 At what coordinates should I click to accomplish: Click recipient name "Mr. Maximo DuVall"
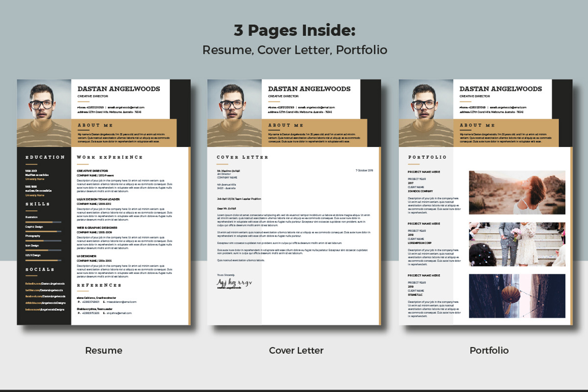coord(228,171)
